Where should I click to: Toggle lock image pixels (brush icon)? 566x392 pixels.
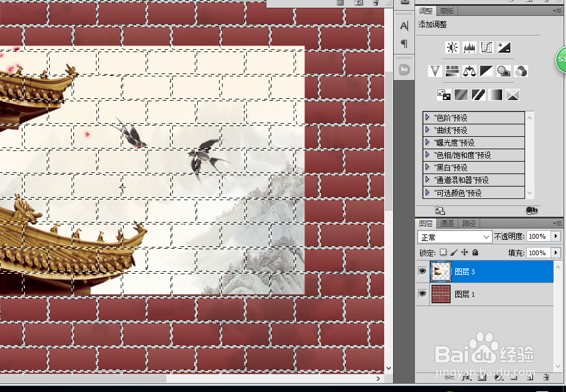454,252
